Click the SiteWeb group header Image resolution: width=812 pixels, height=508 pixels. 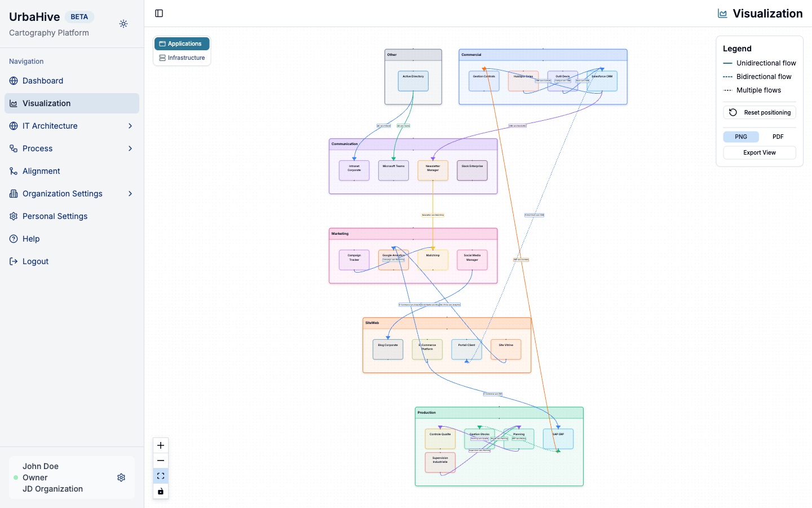tap(447, 323)
